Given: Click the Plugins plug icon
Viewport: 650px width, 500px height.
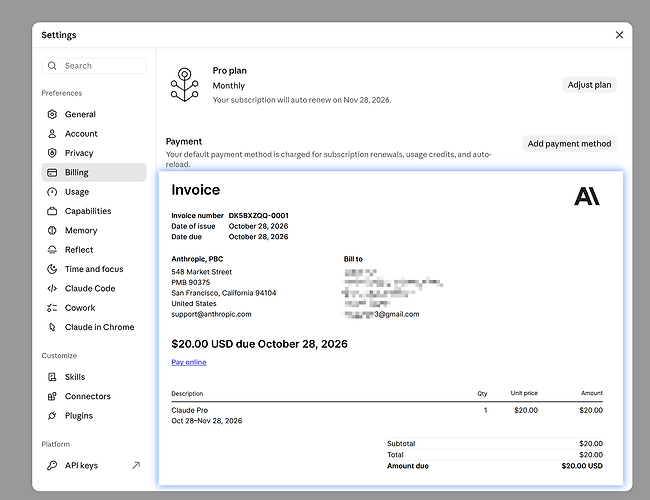Looking at the screenshot, I should [x=52, y=415].
